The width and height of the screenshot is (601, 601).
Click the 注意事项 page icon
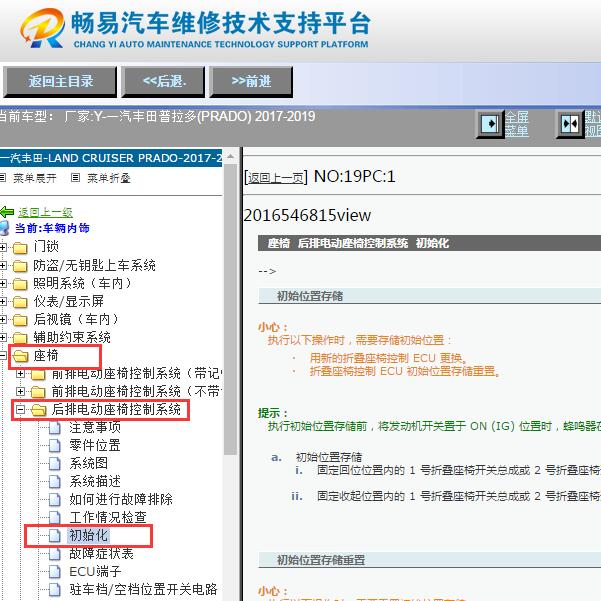pyautogui.click(x=54, y=427)
